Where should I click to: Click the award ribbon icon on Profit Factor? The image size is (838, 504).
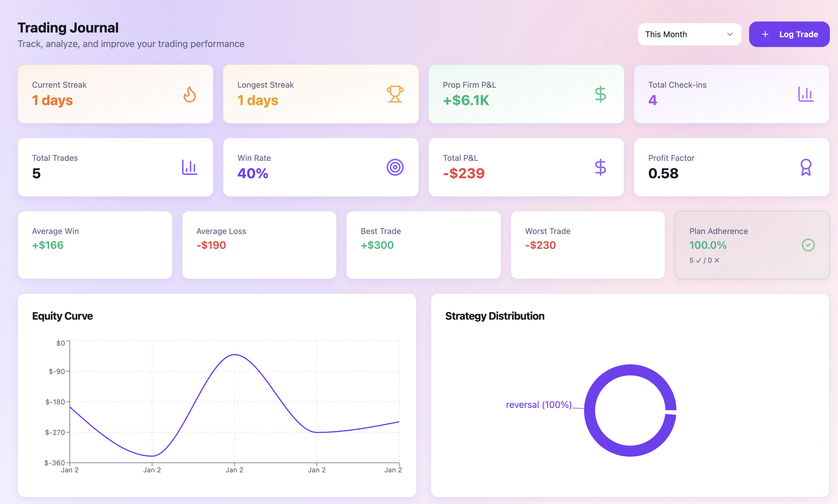click(806, 167)
